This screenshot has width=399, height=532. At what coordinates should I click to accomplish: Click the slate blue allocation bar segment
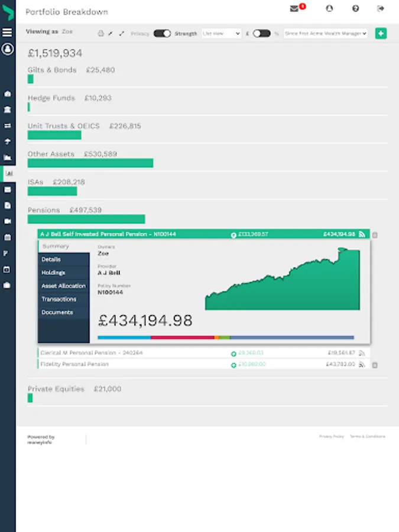[292, 338]
